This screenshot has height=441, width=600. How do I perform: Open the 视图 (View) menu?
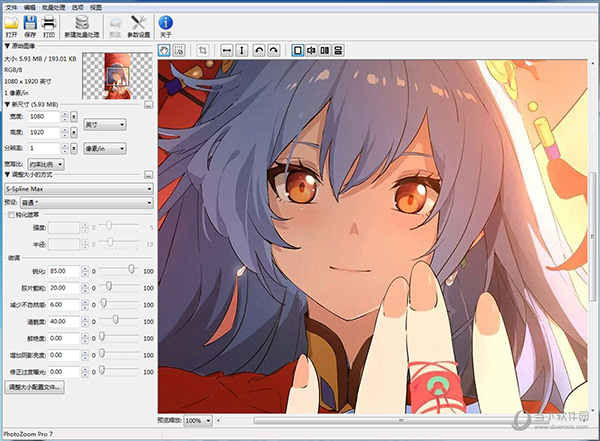(96, 7)
